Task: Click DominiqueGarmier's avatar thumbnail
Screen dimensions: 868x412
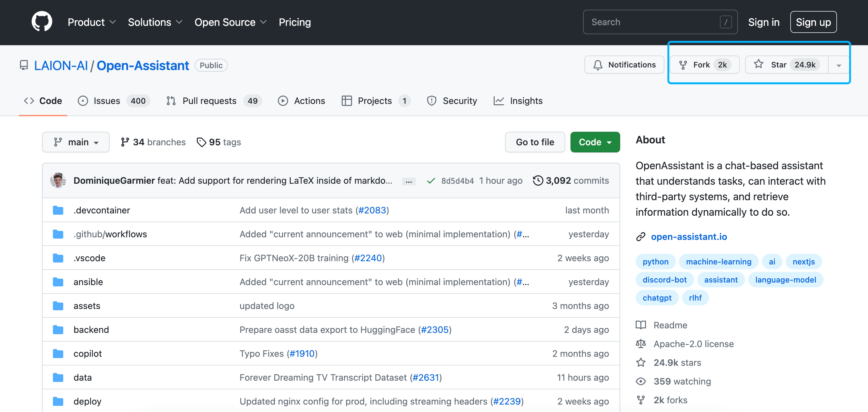Action: click(x=58, y=180)
